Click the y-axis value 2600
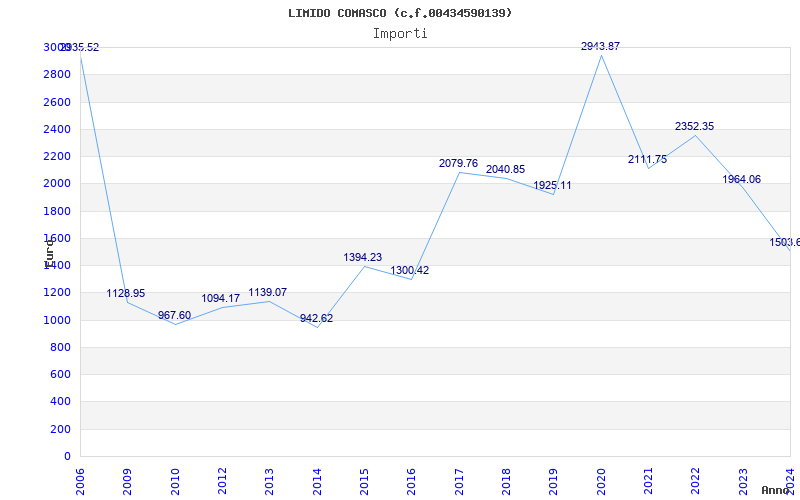Image resolution: width=800 pixels, height=500 pixels. (x=57, y=102)
